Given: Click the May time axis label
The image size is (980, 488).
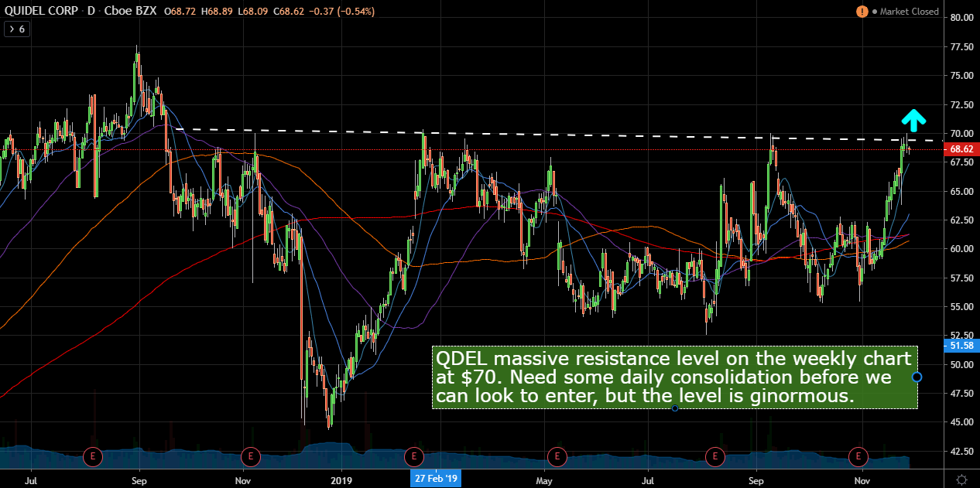Looking at the screenshot, I should click(x=544, y=479).
